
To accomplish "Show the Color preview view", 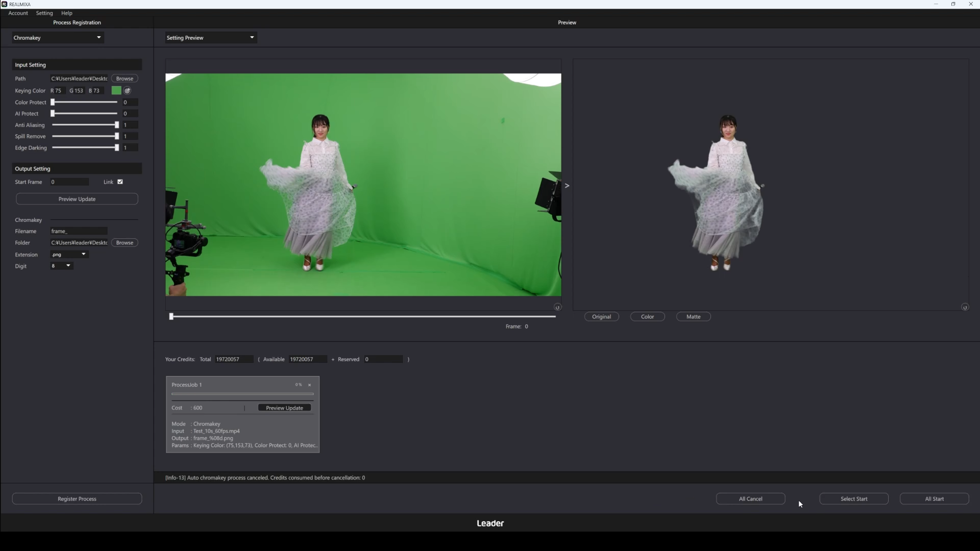I will coord(647,317).
